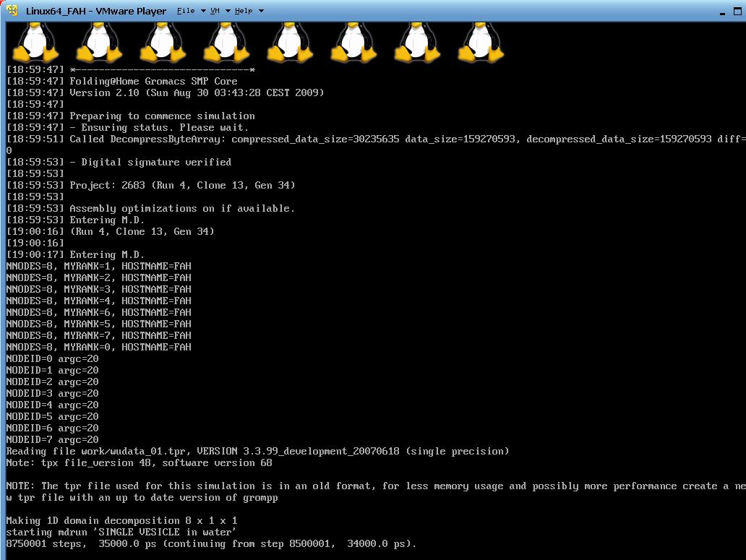Click the second Tux penguin logo
The height and width of the screenshot is (560, 746).
pos(100,43)
